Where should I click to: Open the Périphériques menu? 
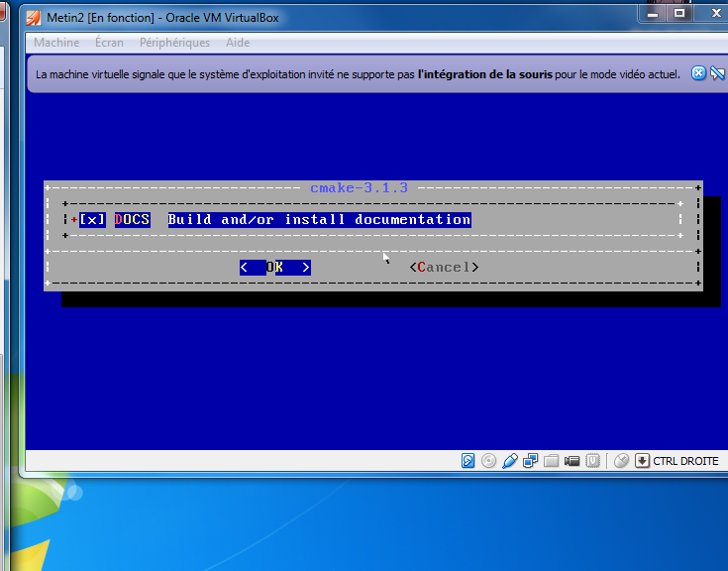click(x=174, y=43)
